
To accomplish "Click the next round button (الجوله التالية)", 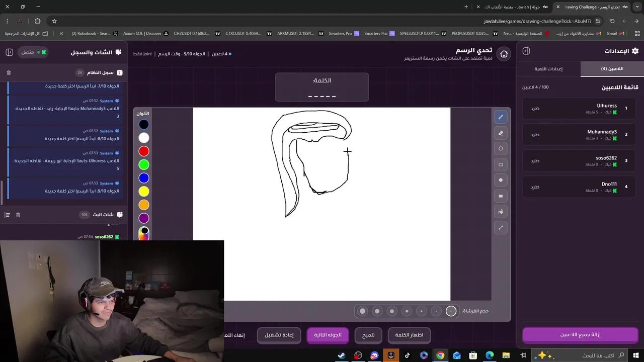I will (328, 335).
